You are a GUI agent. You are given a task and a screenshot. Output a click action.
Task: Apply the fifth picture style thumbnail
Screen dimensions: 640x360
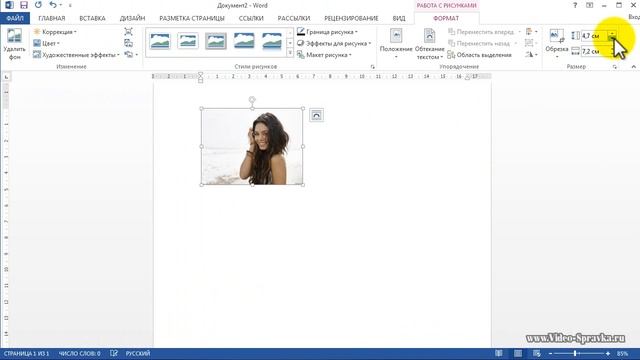pyautogui.click(x=272, y=41)
